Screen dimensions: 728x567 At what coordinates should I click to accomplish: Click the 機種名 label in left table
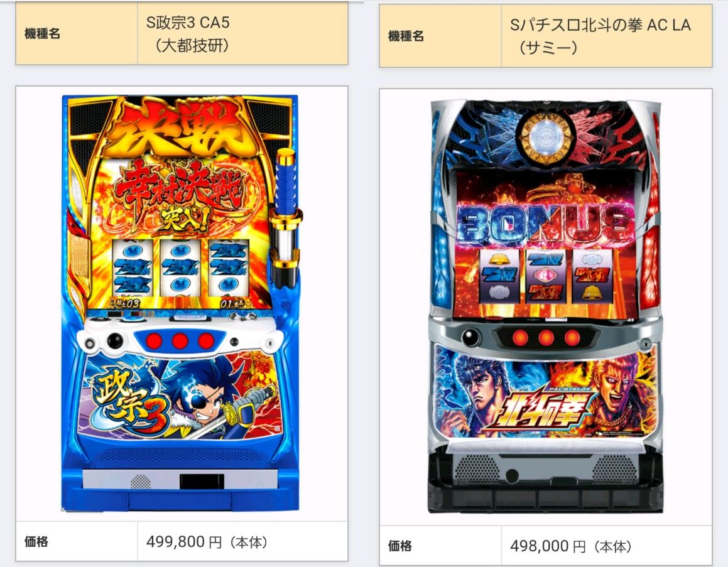[42, 34]
